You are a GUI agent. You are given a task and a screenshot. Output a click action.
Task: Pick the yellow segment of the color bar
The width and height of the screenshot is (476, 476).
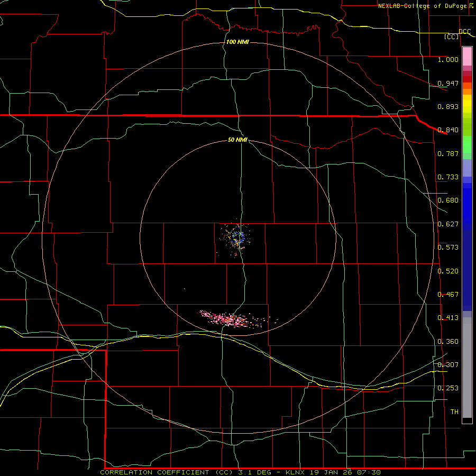click(467, 104)
